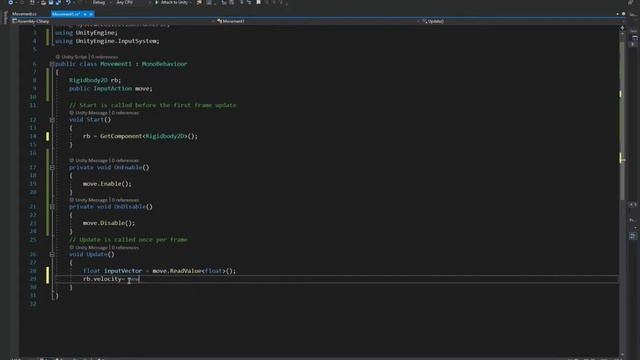Click the Attach to Unity button
The height and width of the screenshot is (360, 640).
(172, 2)
